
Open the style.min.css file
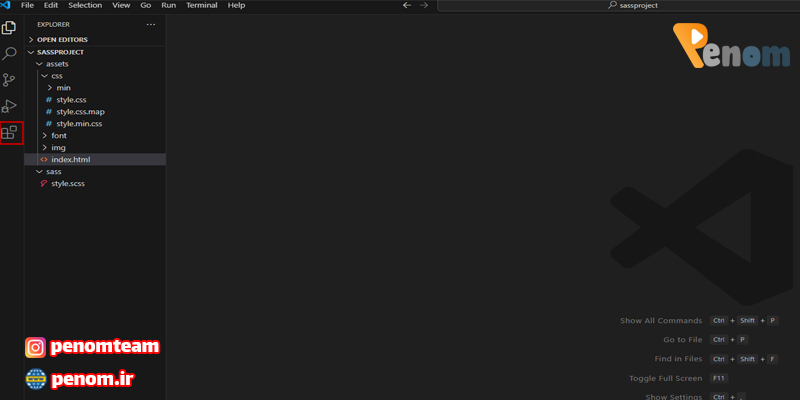[79, 124]
